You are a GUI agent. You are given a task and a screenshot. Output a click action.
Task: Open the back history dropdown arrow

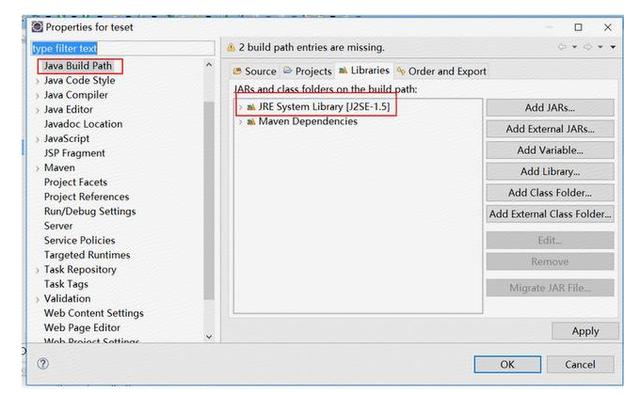click(574, 47)
